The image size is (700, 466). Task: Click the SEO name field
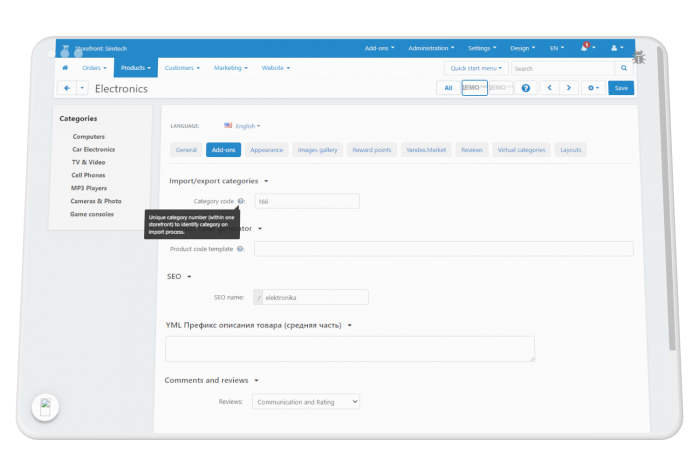[315, 297]
